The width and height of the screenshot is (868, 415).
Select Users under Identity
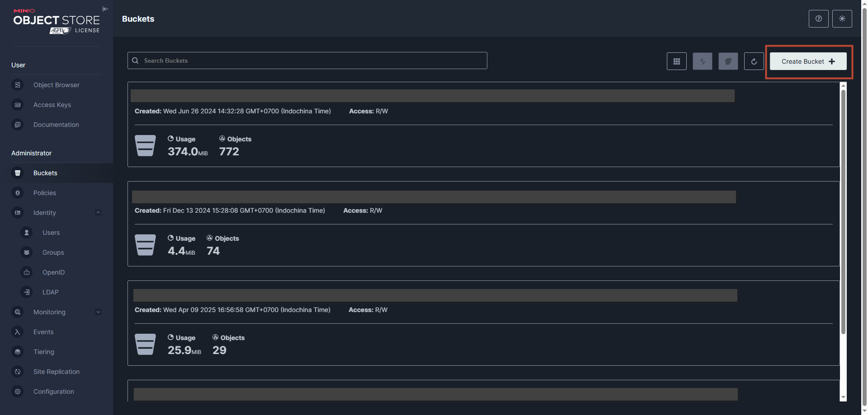(51, 233)
